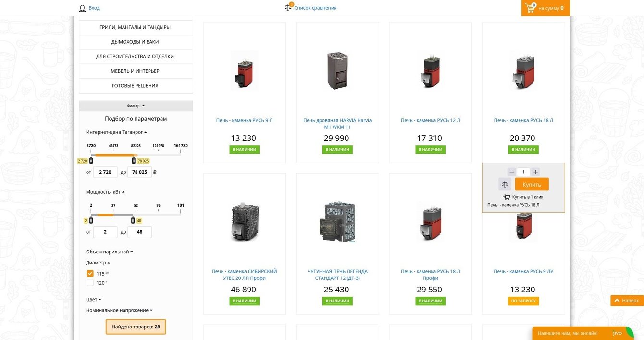644x340 pixels.
Task: Click price 25 430 under ЛЕГЕНДА
Action: [x=336, y=290]
